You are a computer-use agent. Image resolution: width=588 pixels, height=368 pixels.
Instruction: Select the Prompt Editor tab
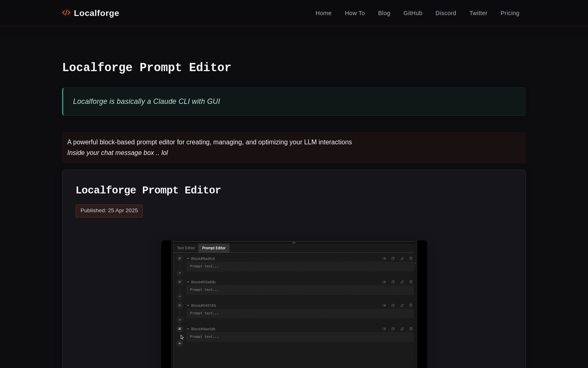[214, 248]
